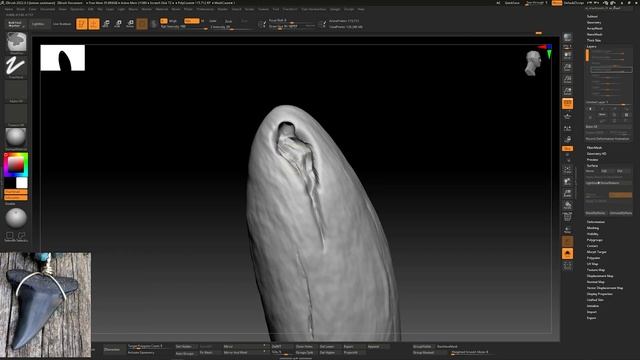Viewport: 640px width, 360px height.
Task: Click the BPR render icon
Action: point(567,38)
